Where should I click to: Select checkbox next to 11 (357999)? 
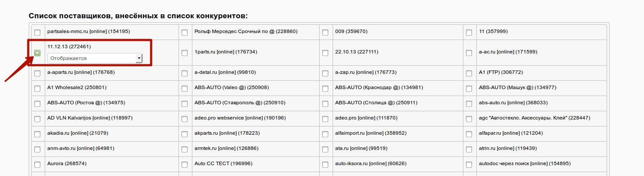click(x=469, y=33)
